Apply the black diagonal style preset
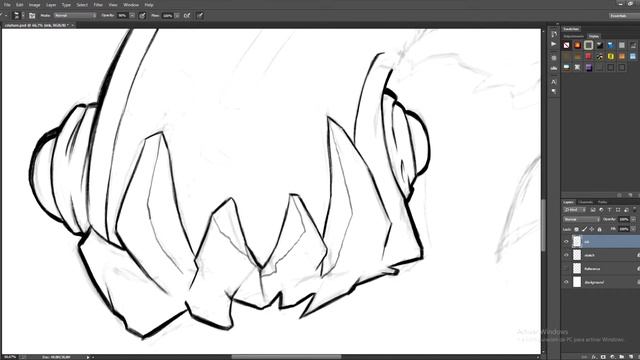This screenshot has height=360, width=640. [600, 45]
